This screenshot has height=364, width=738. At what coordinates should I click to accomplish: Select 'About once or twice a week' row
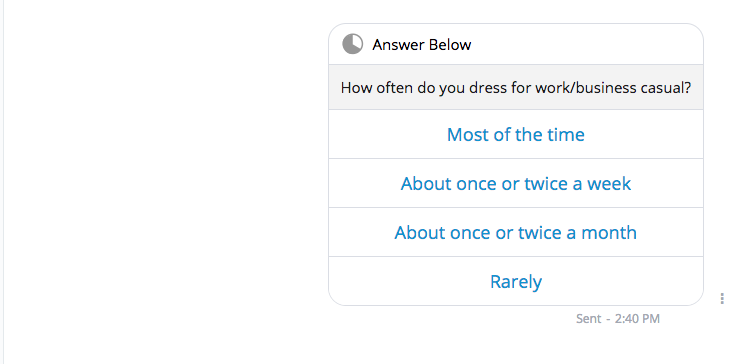(x=516, y=183)
